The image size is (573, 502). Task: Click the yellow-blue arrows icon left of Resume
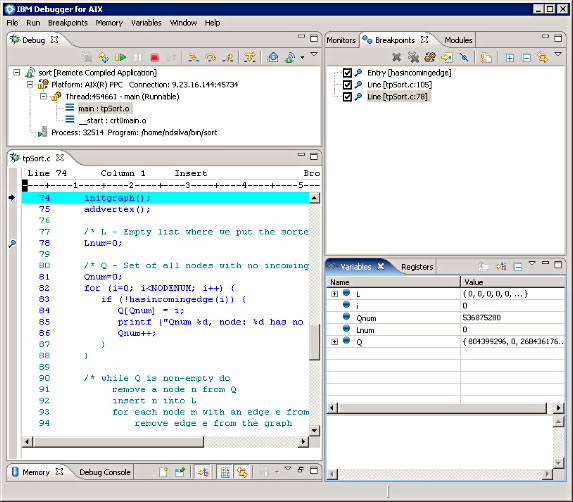tap(104, 57)
